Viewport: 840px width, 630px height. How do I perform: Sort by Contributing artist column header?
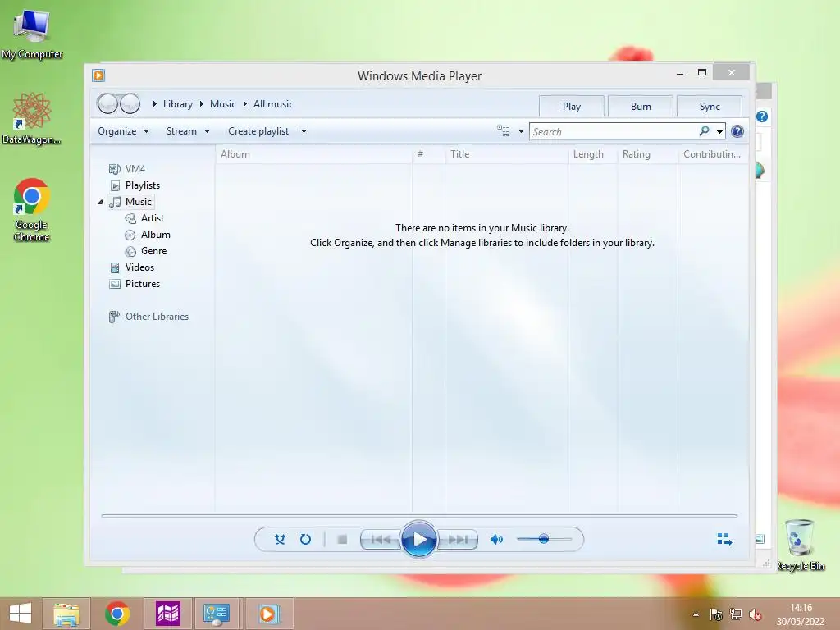point(713,153)
